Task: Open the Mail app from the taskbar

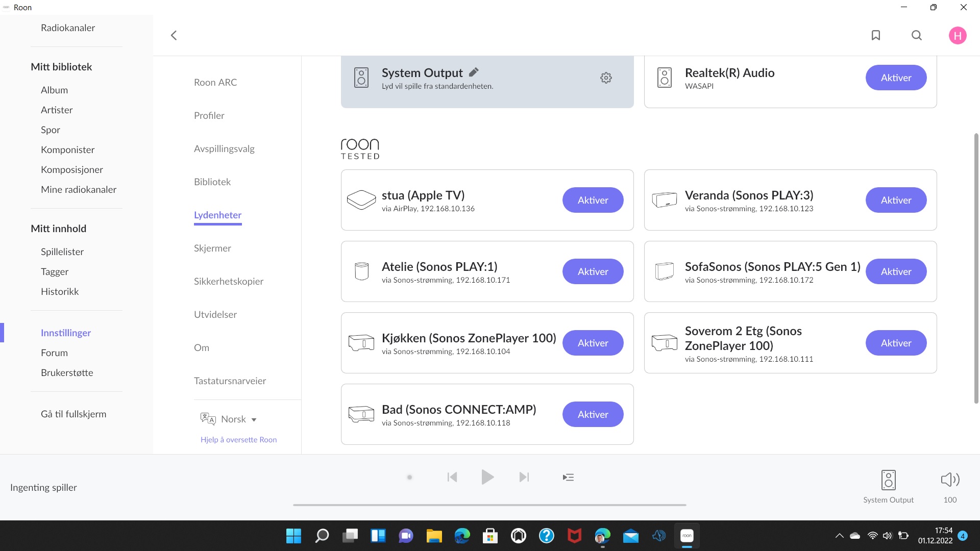Action: point(630,536)
